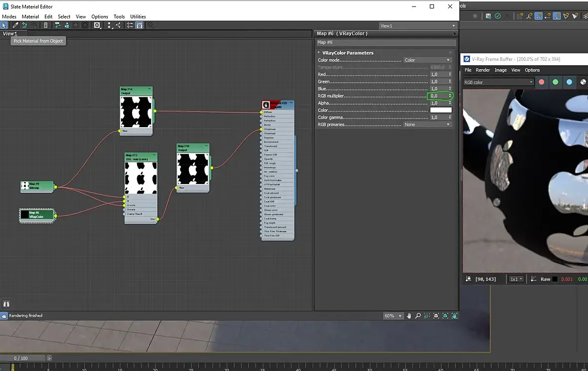Open the 60% zoom level dropdown
588x371 pixels.
pyautogui.click(x=393, y=316)
